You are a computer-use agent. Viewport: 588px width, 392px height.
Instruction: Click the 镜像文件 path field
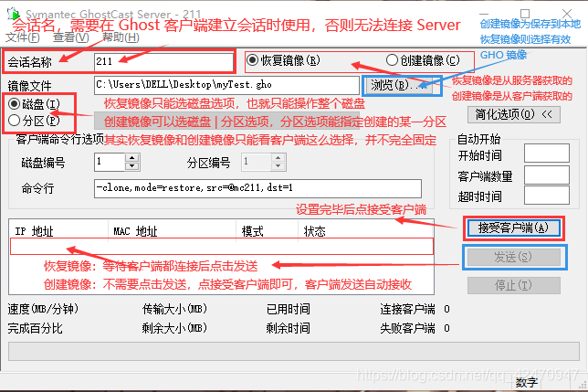(x=226, y=85)
